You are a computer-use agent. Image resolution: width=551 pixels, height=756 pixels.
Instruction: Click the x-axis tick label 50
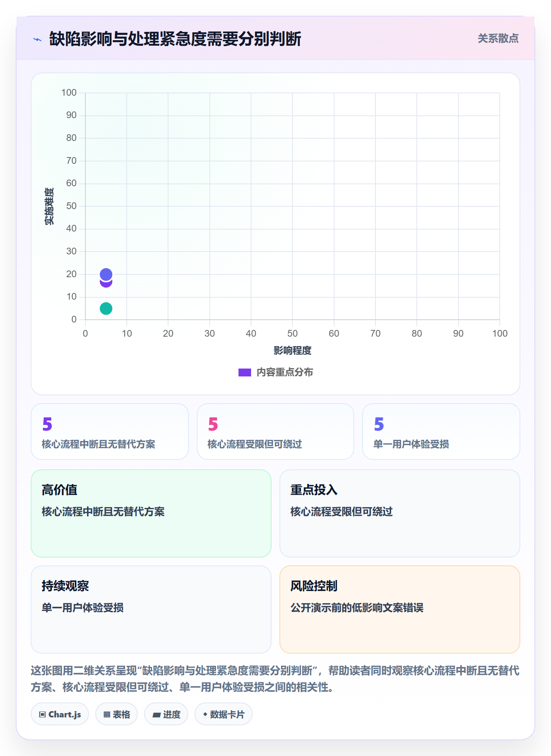pos(292,334)
